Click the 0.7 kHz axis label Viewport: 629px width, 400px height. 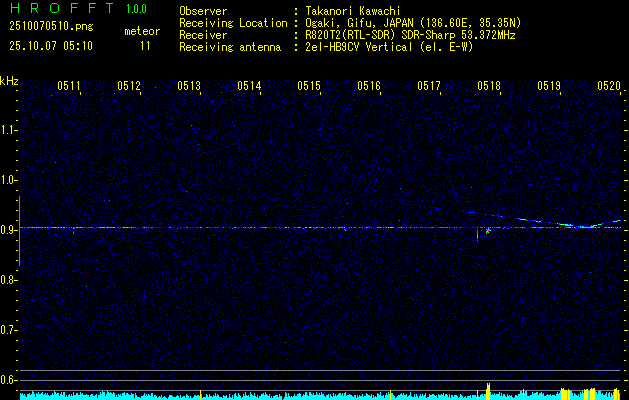pyautogui.click(x=8, y=330)
